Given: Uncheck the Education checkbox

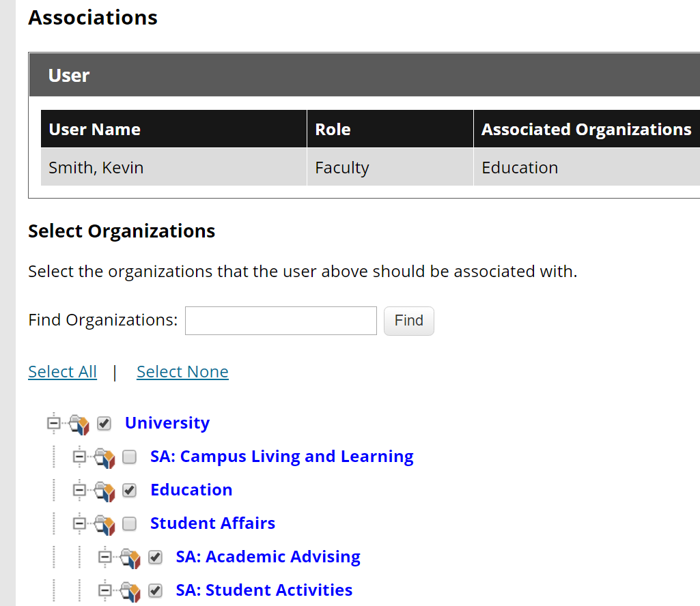Looking at the screenshot, I should pos(130,490).
